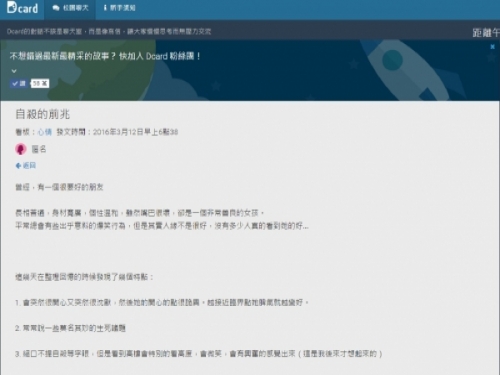
Task: Click the Dcard logo in the header
Action: 22,8
